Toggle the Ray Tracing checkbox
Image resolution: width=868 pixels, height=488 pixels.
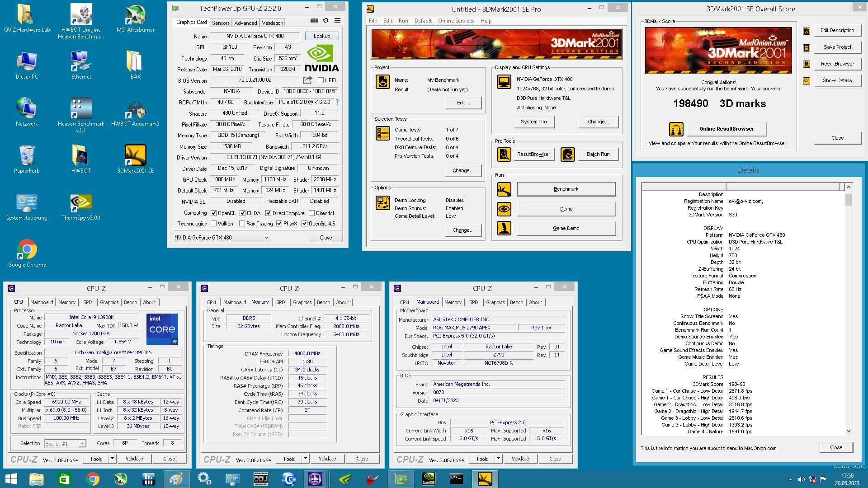(242, 224)
